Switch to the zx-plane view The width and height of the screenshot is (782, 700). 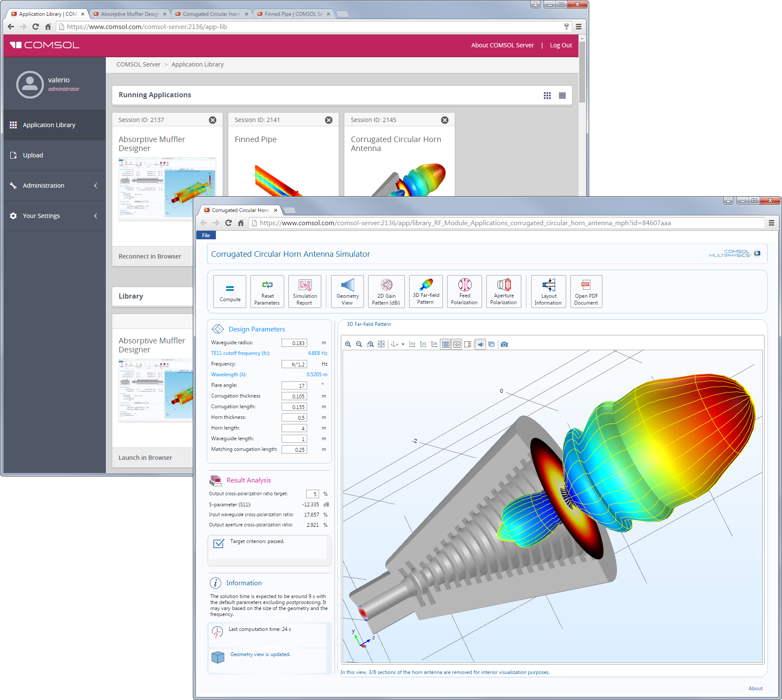click(434, 344)
